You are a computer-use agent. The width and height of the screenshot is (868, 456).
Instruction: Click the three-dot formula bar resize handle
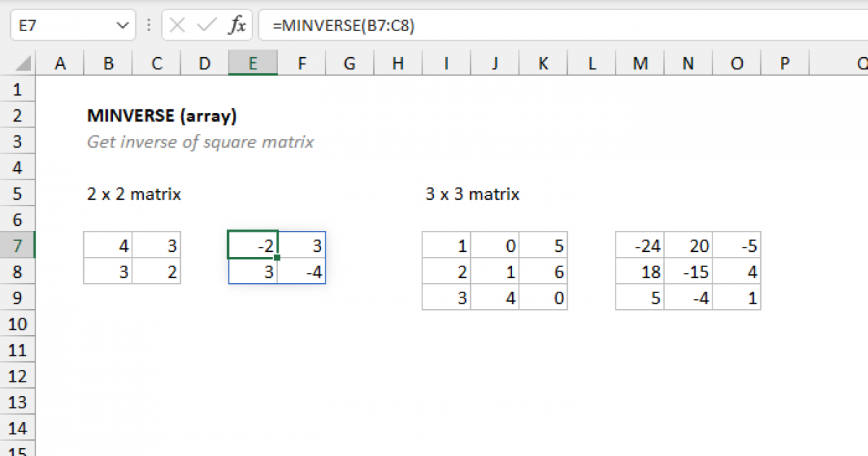coord(149,26)
